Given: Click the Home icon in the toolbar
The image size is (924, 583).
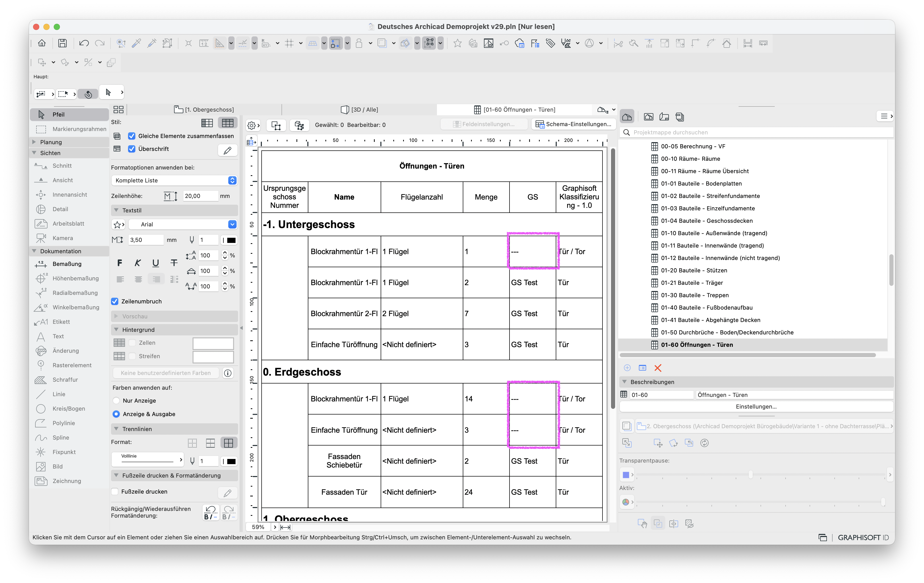Looking at the screenshot, I should 42,43.
